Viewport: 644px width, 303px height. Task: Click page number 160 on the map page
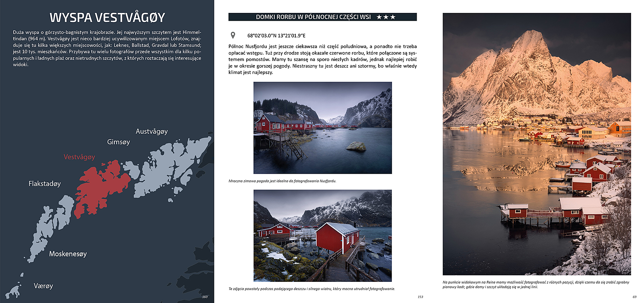coord(205,297)
